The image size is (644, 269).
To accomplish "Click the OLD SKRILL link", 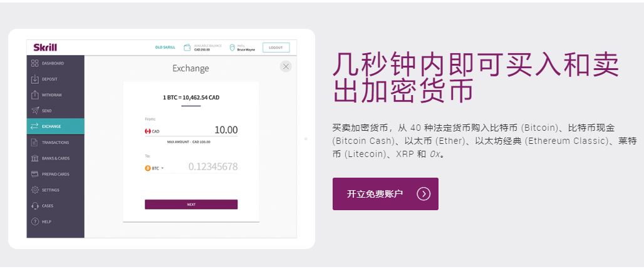I will [165, 48].
